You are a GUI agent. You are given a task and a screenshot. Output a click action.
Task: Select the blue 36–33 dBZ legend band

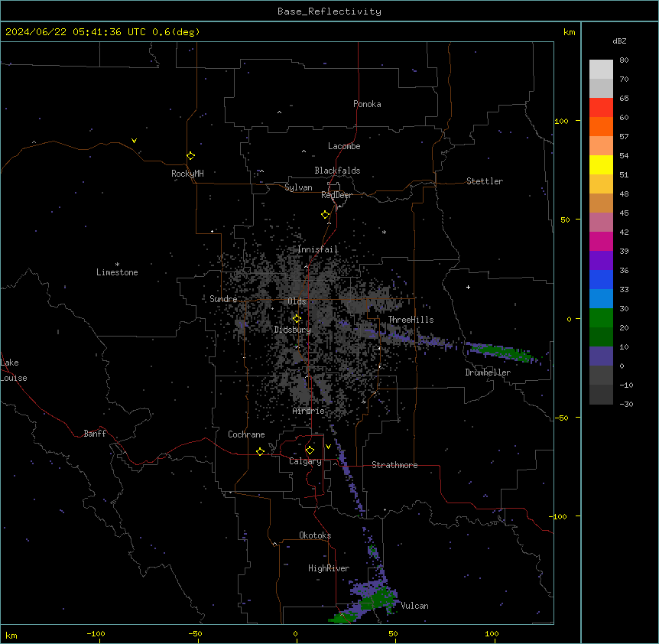pyautogui.click(x=601, y=279)
